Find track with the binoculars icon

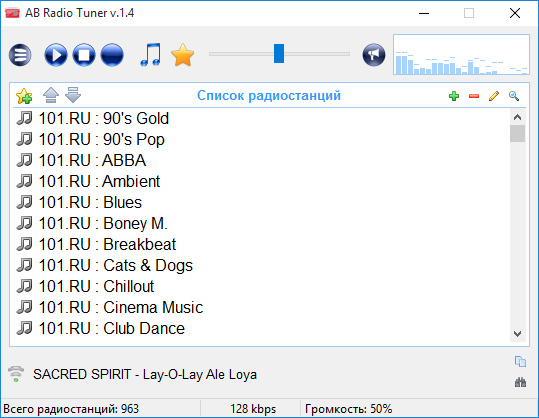pos(520,382)
